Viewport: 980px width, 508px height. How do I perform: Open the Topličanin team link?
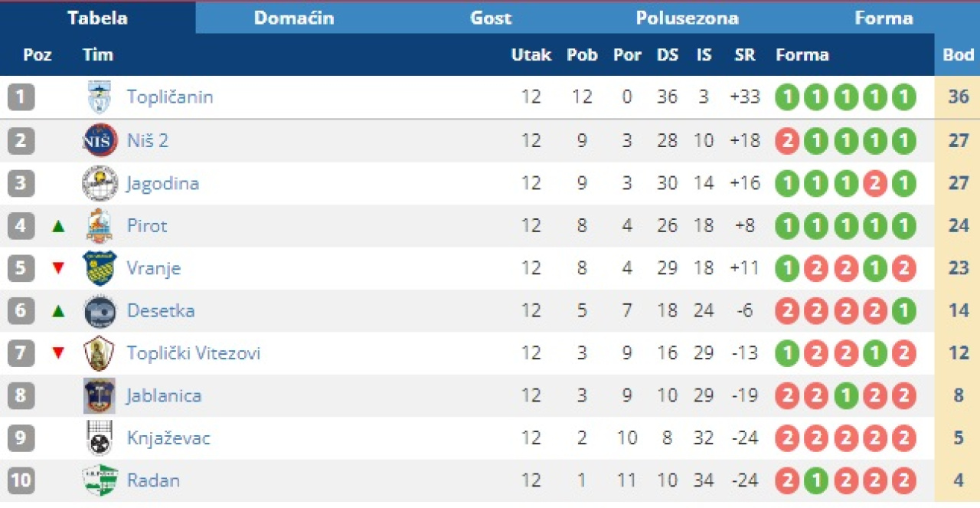click(170, 97)
